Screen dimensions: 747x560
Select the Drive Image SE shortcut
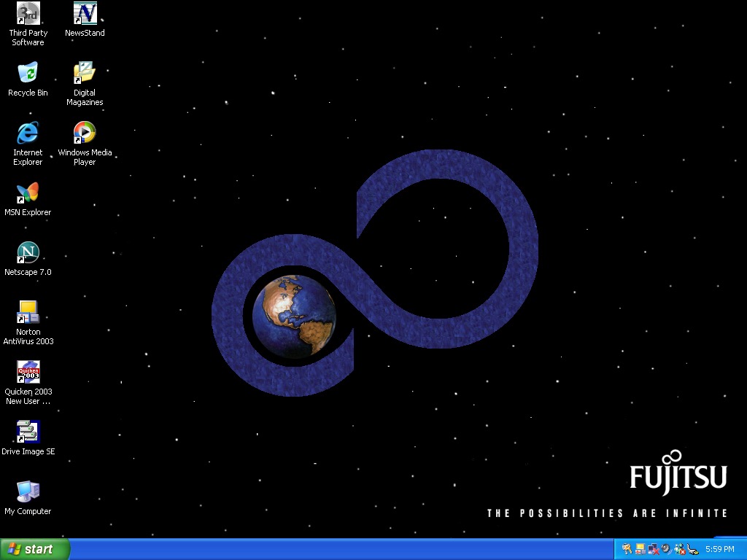point(28,432)
